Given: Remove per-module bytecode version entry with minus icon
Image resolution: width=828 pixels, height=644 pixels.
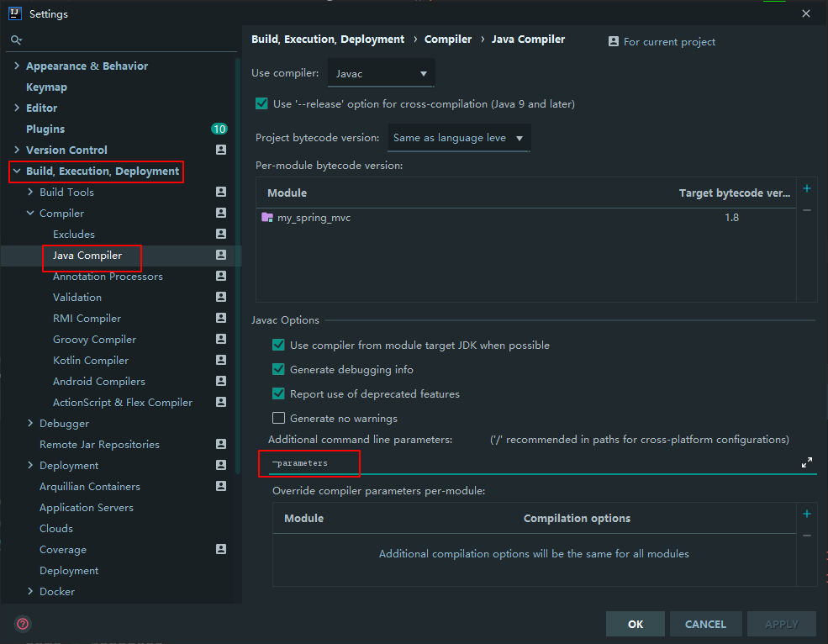Looking at the screenshot, I should click(x=806, y=210).
